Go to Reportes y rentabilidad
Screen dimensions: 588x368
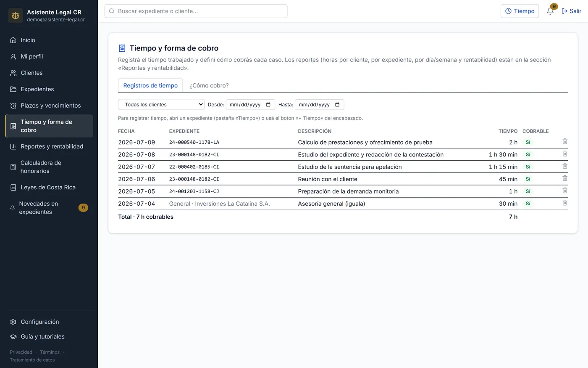(49, 147)
